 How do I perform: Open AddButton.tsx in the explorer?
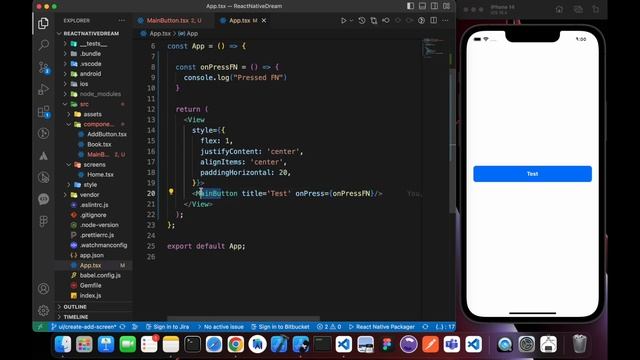click(x=107, y=134)
